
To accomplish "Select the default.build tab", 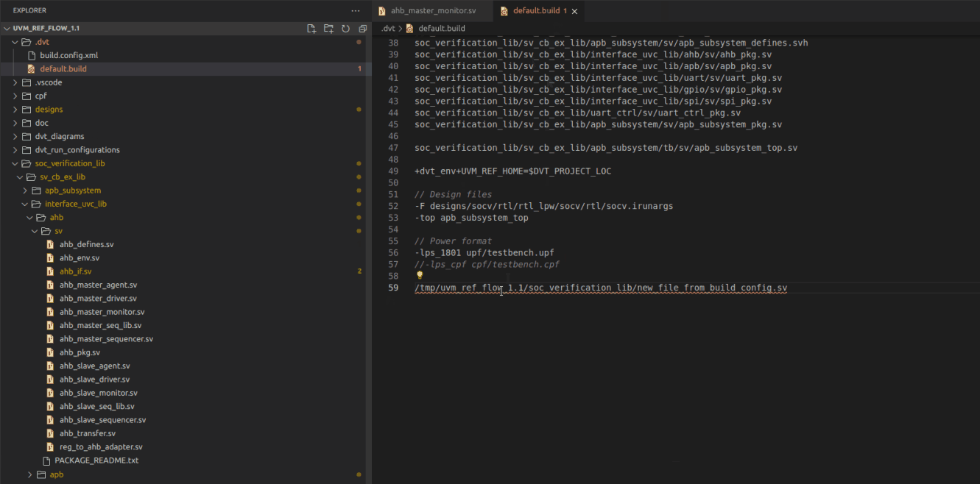I will pyautogui.click(x=537, y=11).
